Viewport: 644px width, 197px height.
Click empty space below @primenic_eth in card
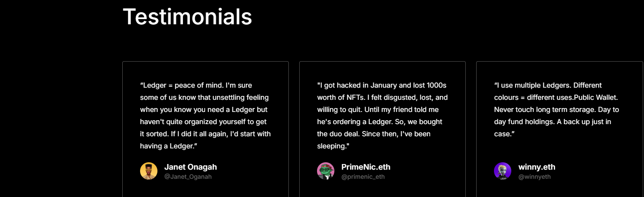pyautogui.click(x=382, y=189)
